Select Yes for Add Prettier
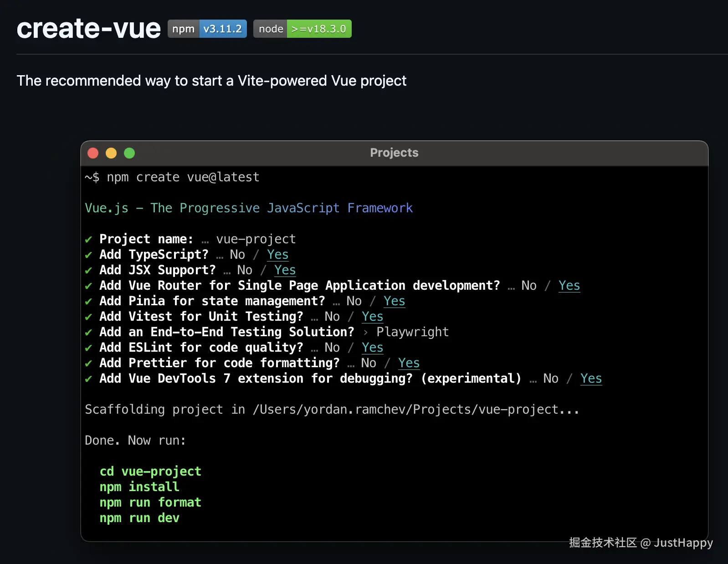The height and width of the screenshot is (564, 728). coord(409,363)
